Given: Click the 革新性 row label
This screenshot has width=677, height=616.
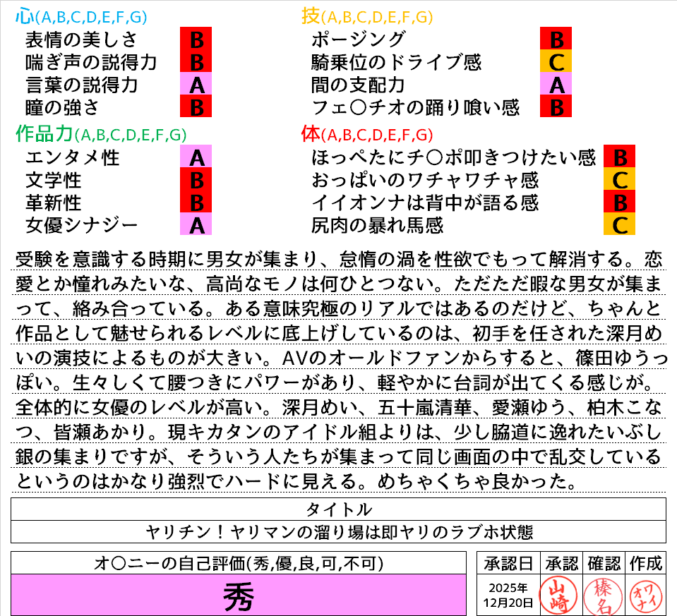Looking at the screenshot, I should click(53, 203).
